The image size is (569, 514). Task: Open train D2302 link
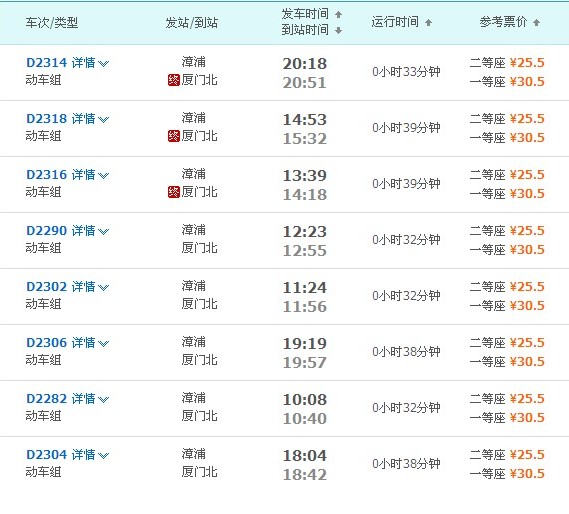(x=46, y=287)
